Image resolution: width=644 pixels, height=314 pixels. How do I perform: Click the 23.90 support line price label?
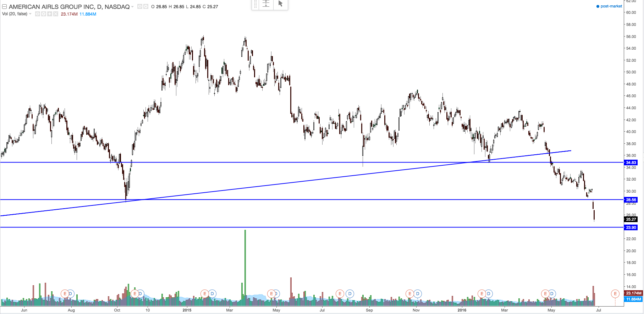coord(631,227)
